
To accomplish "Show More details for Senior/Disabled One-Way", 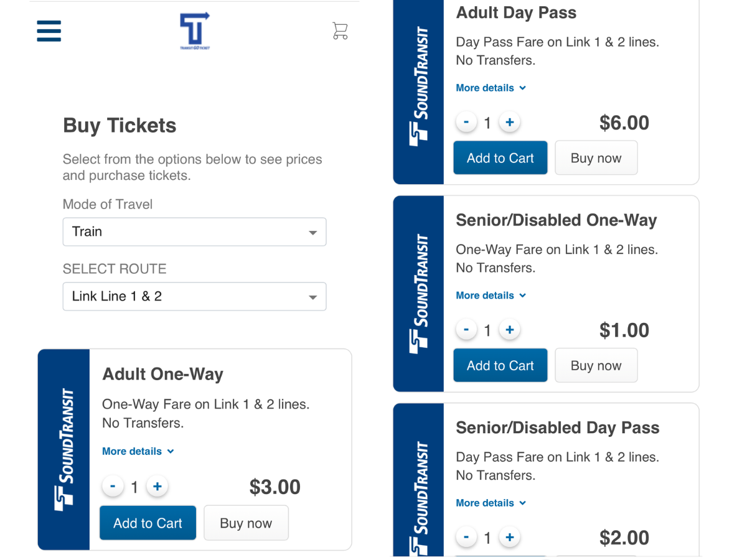I will 491,296.
